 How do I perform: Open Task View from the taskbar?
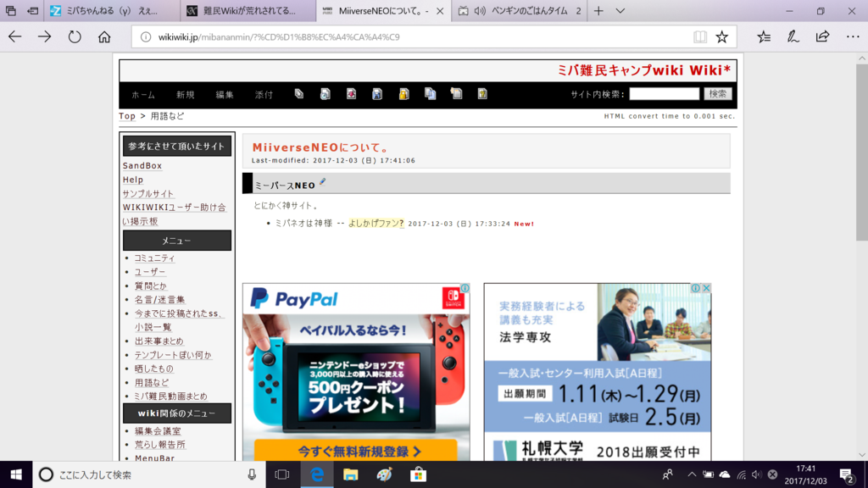pos(282,474)
